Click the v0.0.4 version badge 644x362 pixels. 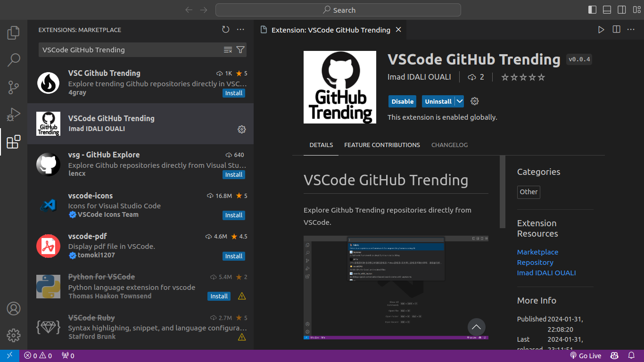click(x=579, y=59)
